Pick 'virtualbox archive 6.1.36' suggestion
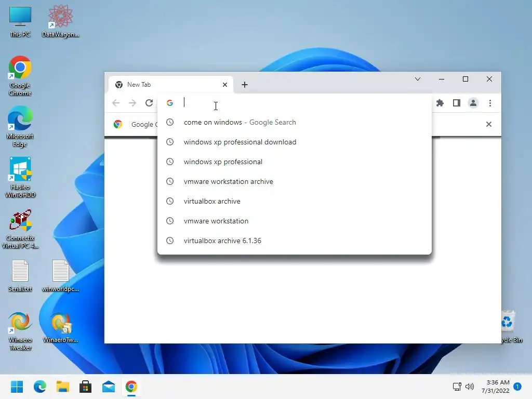Screen dimensions: 532x399 [x=295, y=240]
